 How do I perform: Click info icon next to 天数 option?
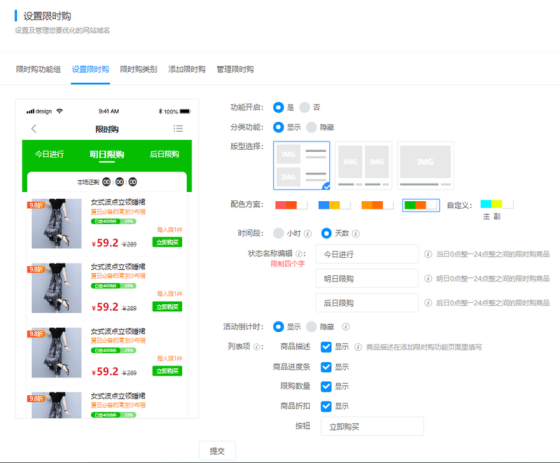pyautogui.click(x=356, y=234)
